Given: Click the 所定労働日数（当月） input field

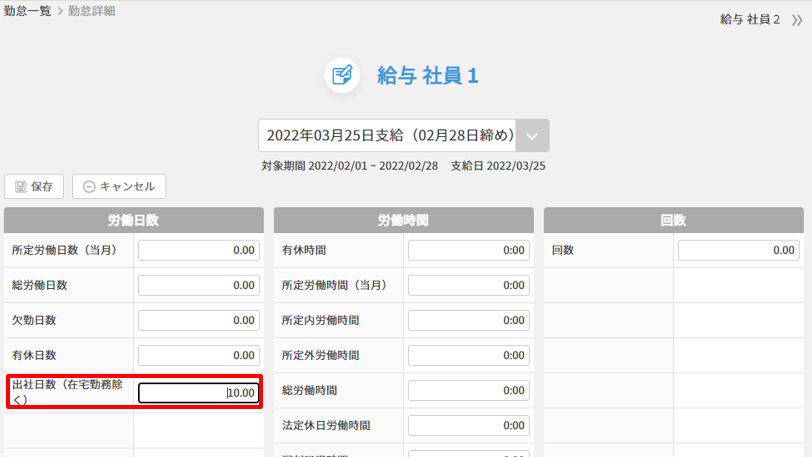Looking at the screenshot, I should (x=198, y=251).
